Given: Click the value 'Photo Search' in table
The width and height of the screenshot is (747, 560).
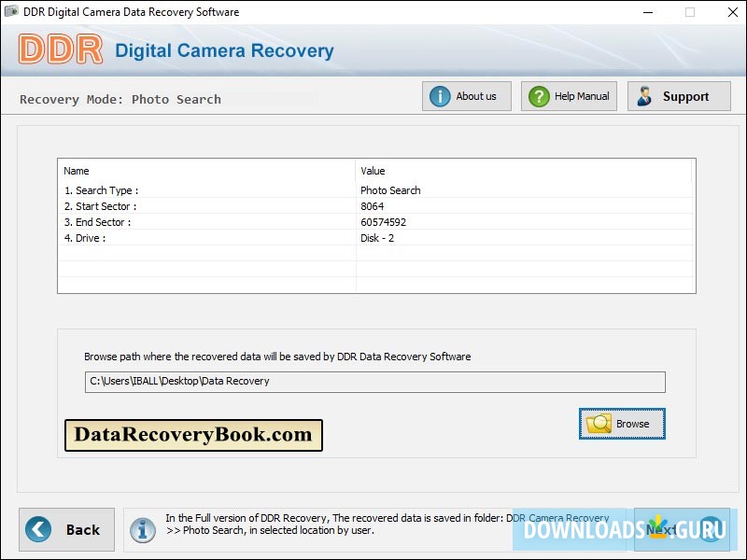Looking at the screenshot, I should pos(390,190).
